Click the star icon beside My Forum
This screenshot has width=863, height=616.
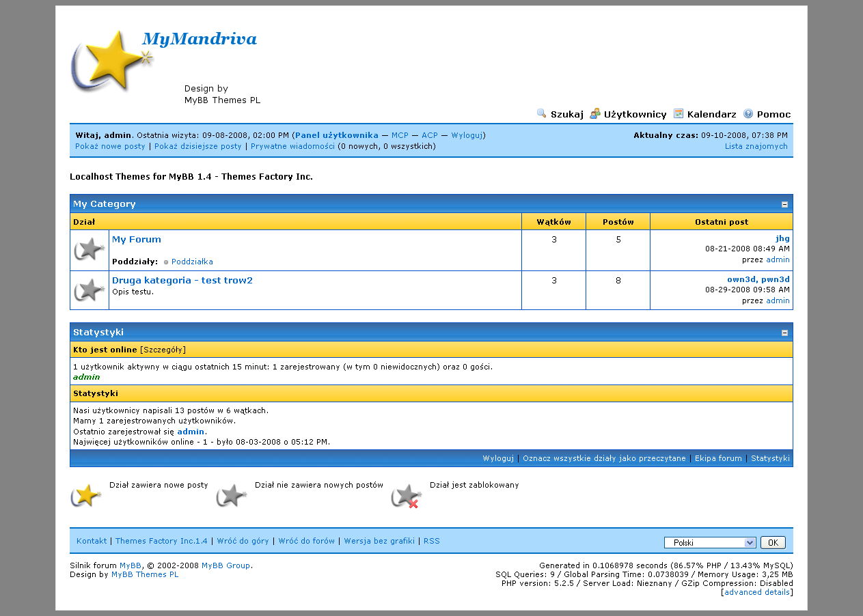(x=90, y=250)
